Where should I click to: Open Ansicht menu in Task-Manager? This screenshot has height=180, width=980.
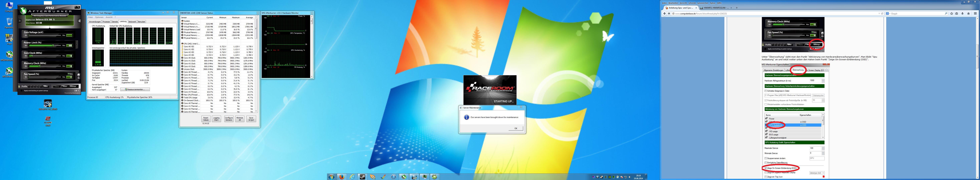(x=109, y=17)
